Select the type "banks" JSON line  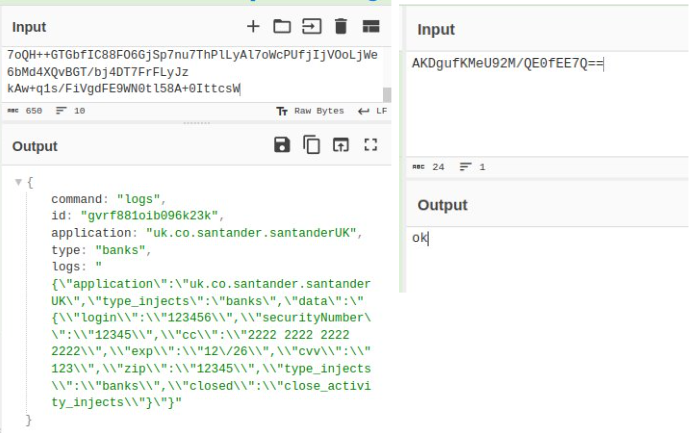(102, 250)
